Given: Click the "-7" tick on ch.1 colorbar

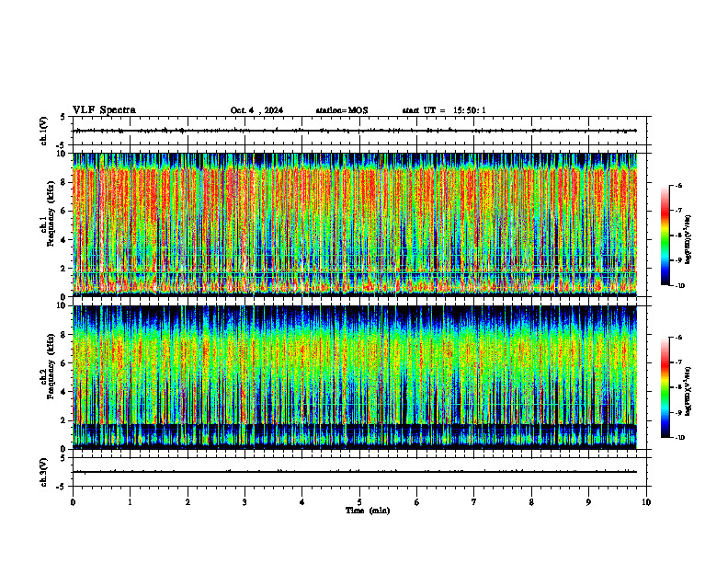Looking at the screenshot, I should click(x=678, y=211).
